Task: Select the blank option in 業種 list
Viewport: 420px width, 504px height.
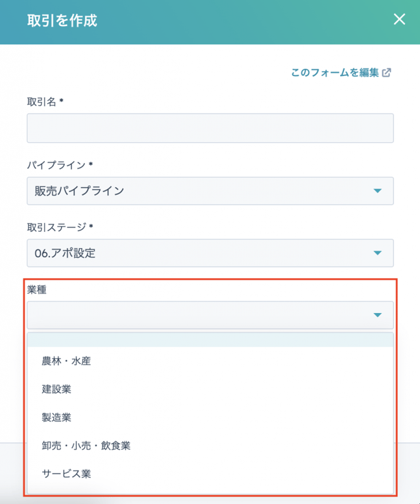Action: coord(210,340)
